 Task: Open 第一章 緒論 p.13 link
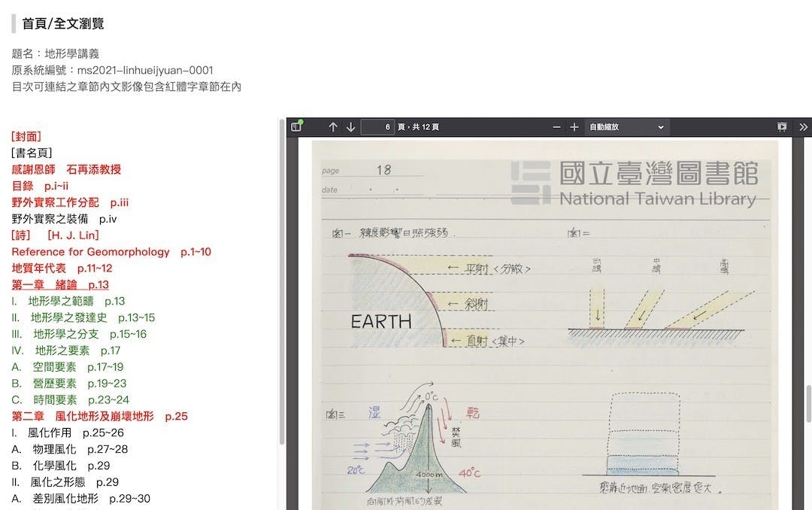60,285
